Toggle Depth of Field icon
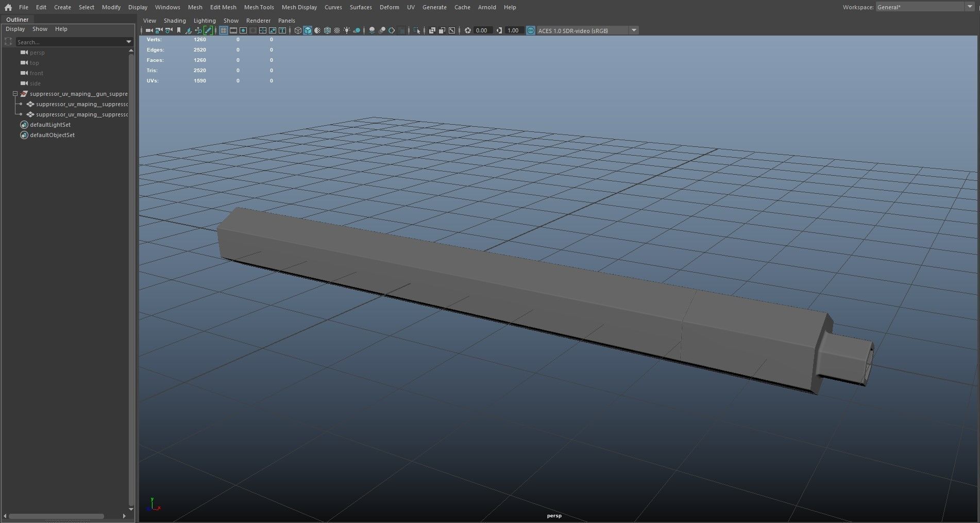The image size is (980, 523). (402, 30)
